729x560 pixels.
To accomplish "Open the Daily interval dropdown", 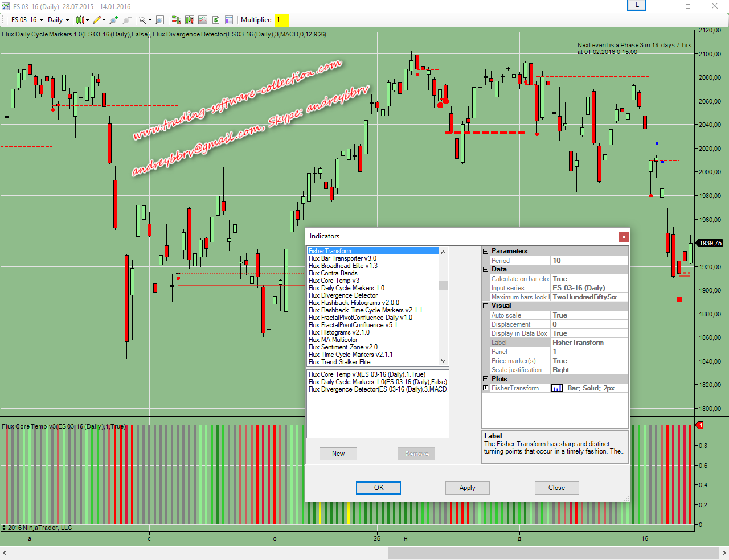I will [x=58, y=20].
